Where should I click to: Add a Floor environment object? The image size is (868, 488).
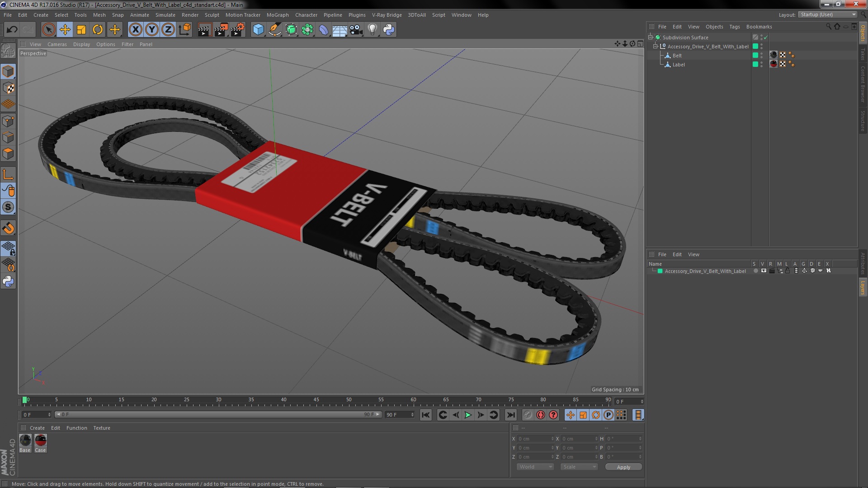click(340, 30)
